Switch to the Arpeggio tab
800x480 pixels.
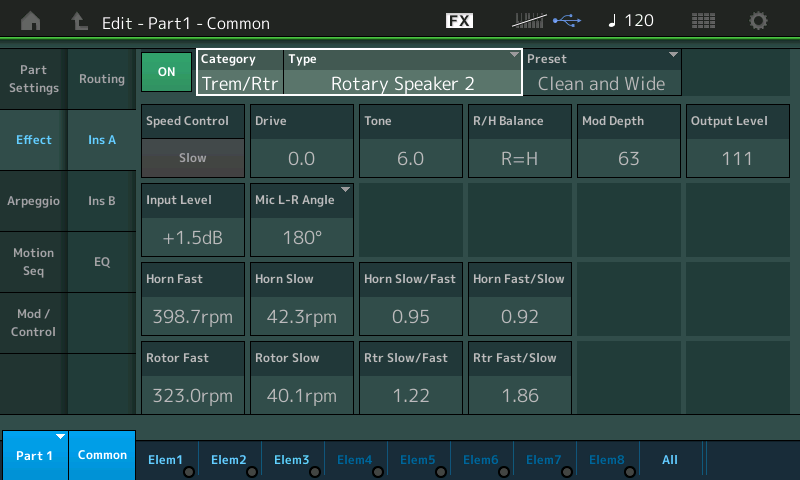pyautogui.click(x=33, y=200)
